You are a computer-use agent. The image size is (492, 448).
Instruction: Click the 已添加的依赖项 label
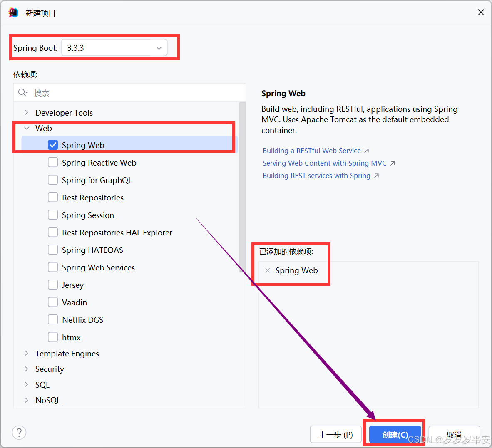(x=286, y=251)
